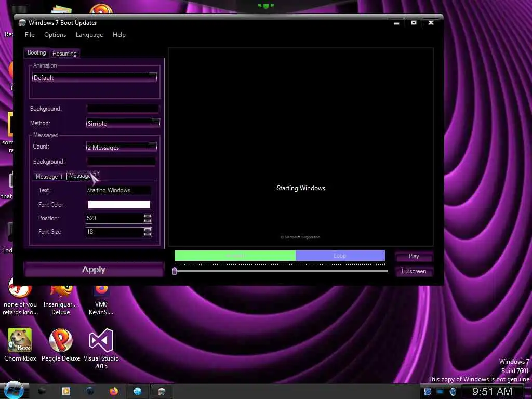
Task: Change the white Font Color swatch
Action: (119, 204)
